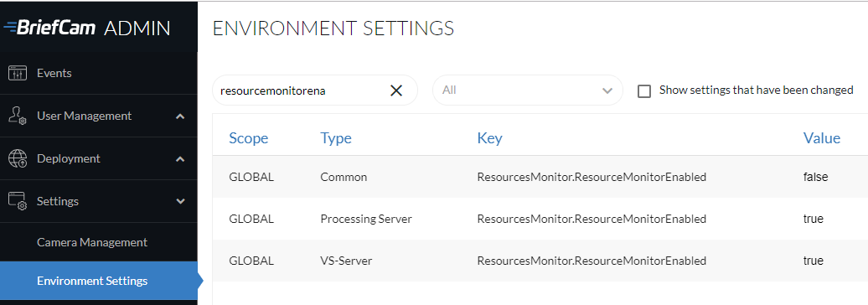
Task: Sort by Key column header
Action: pos(489,137)
